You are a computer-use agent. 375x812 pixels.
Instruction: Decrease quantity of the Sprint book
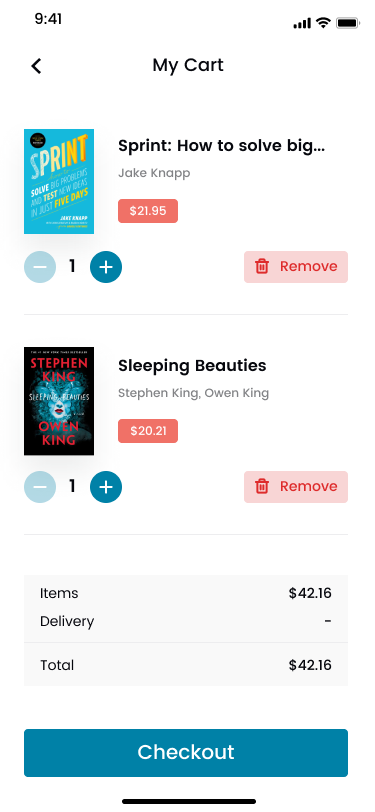coord(40,267)
